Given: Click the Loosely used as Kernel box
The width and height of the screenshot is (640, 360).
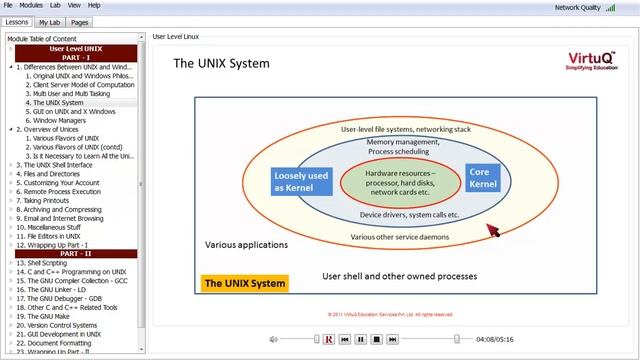Looking at the screenshot, I should point(301,182).
